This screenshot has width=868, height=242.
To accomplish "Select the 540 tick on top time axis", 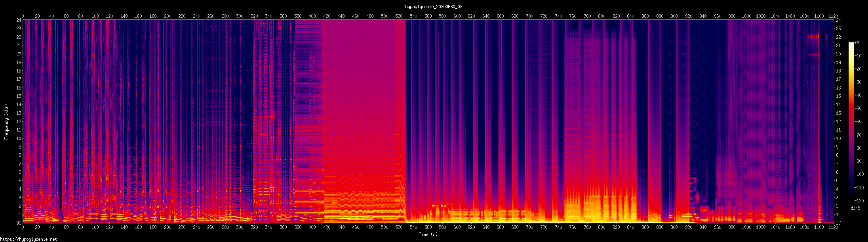I will 413,16.
